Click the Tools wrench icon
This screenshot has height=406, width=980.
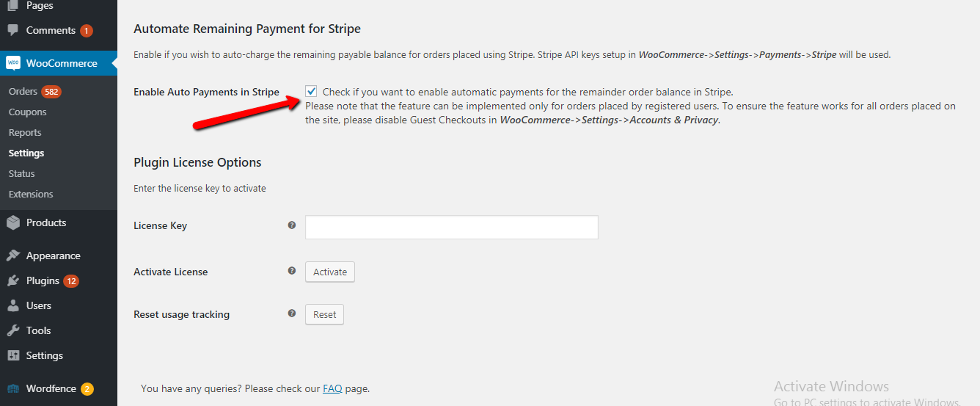pos(13,330)
